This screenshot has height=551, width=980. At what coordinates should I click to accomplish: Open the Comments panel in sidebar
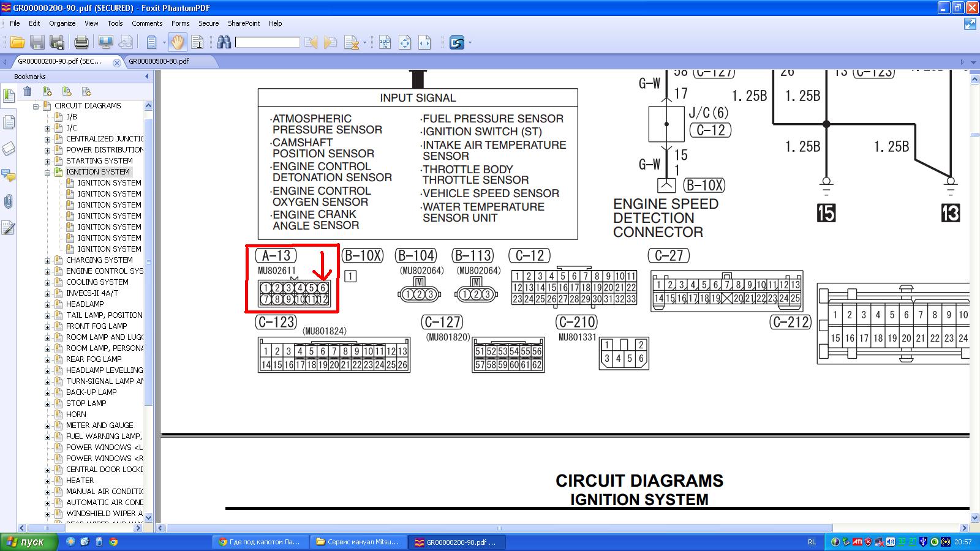pos(9,176)
